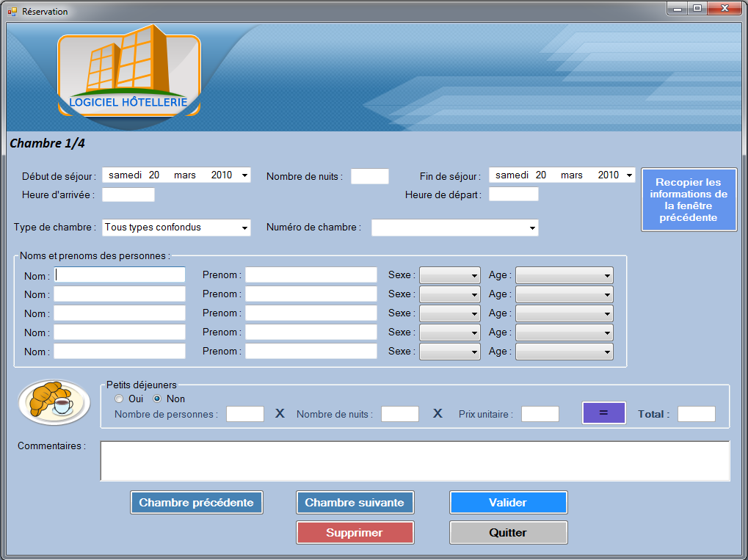This screenshot has width=748, height=560.
Task: Click the Réservation window title bar icon
Action: [x=12, y=12]
